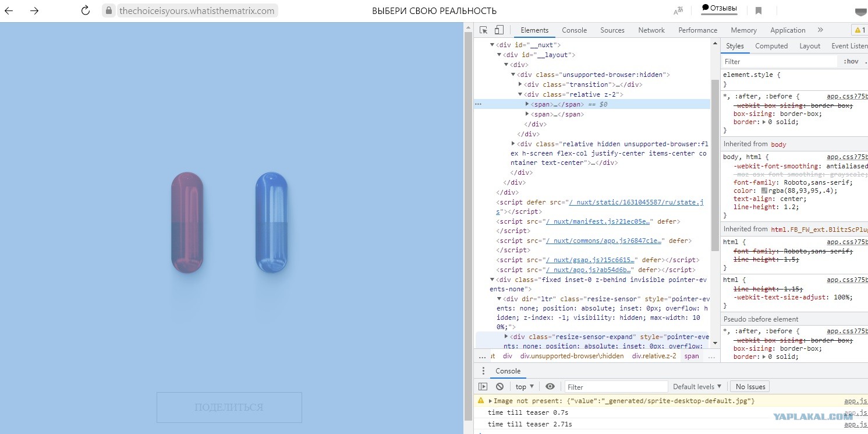Click the yellow warning icon in console

(x=481, y=401)
